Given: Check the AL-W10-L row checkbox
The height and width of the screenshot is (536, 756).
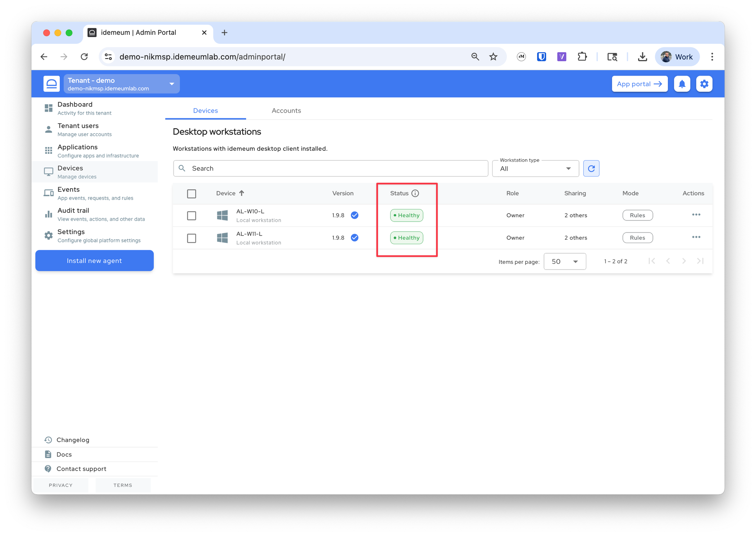Looking at the screenshot, I should click(192, 215).
